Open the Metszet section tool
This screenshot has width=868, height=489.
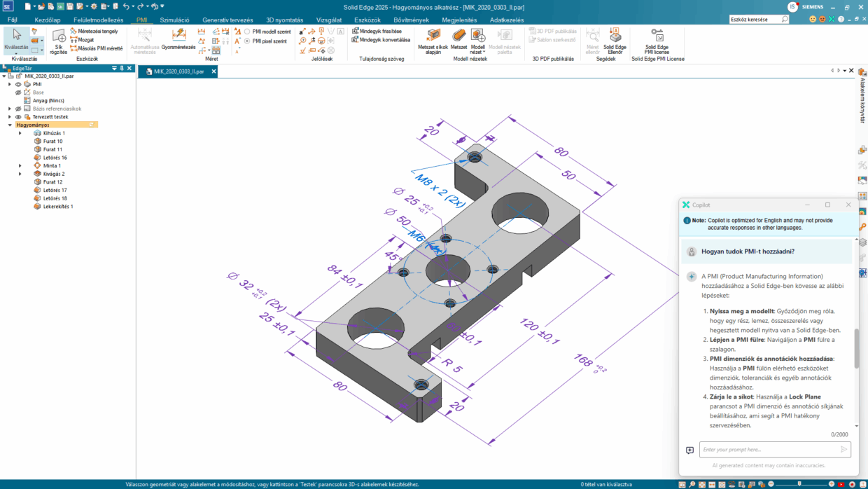point(458,39)
